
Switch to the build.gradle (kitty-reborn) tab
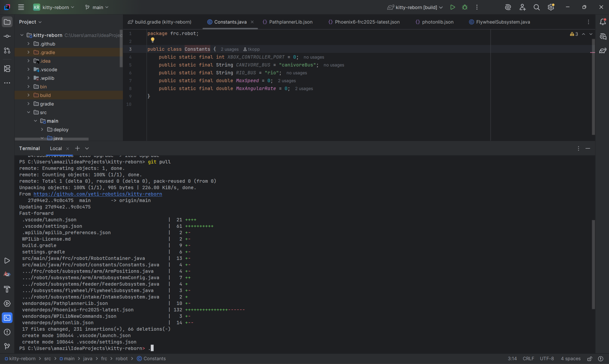(159, 22)
